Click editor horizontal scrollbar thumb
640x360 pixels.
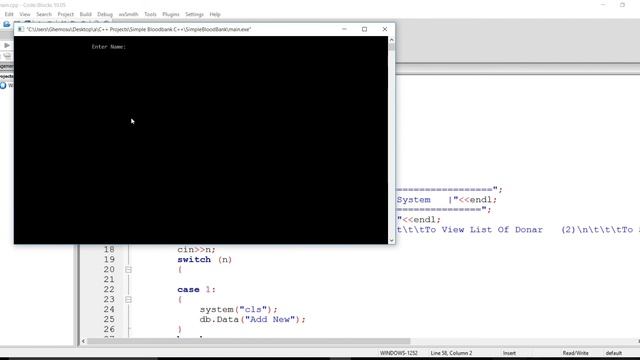tap(249, 341)
